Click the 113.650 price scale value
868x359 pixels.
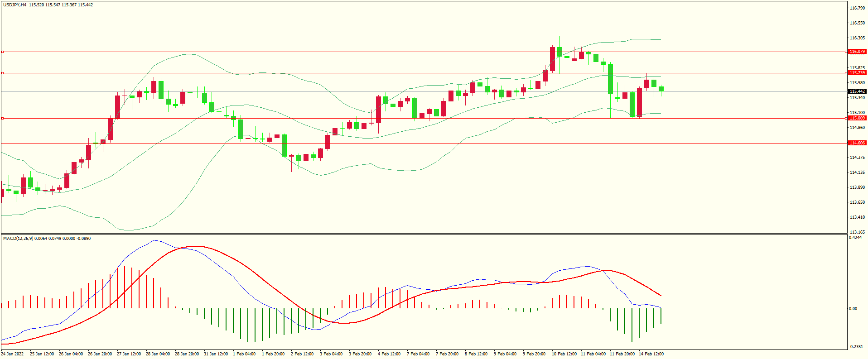click(858, 202)
